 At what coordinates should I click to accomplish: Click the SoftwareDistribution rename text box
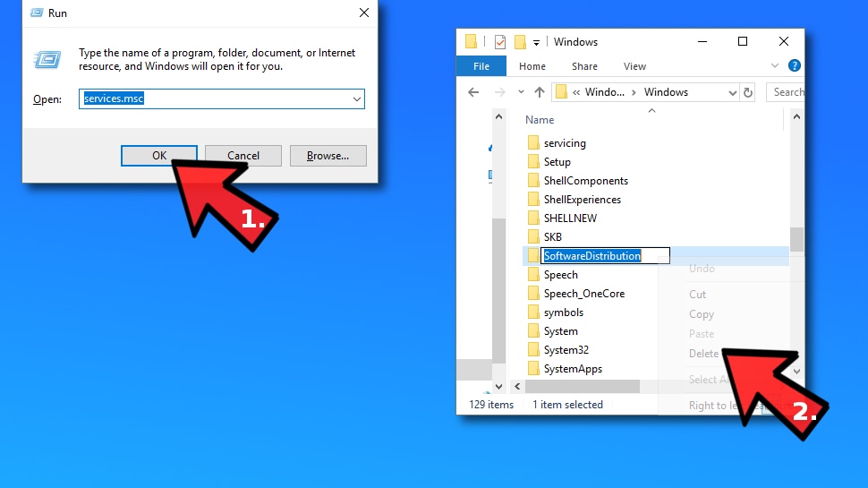(605, 256)
